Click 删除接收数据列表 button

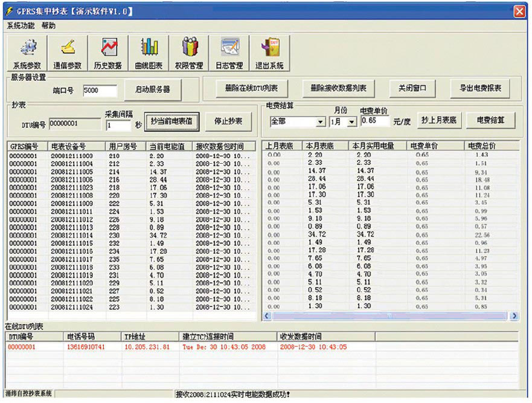[338, 88]
